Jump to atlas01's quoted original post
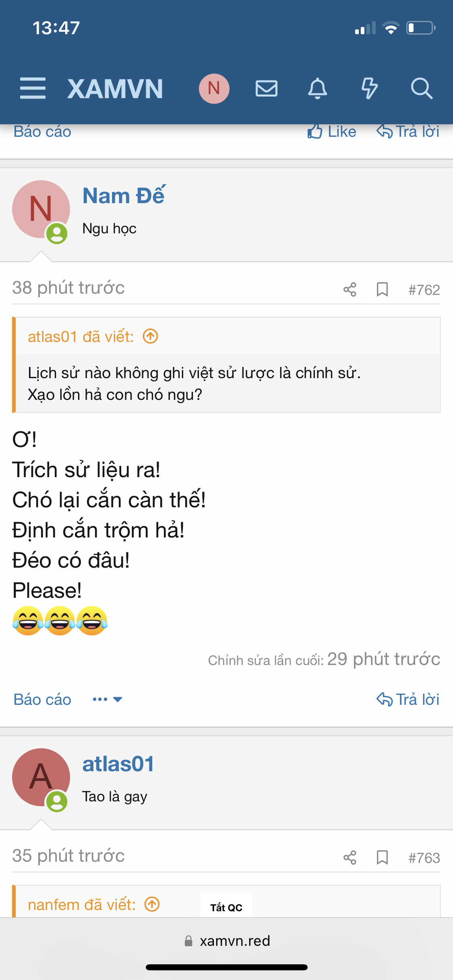 coord(151,336)
